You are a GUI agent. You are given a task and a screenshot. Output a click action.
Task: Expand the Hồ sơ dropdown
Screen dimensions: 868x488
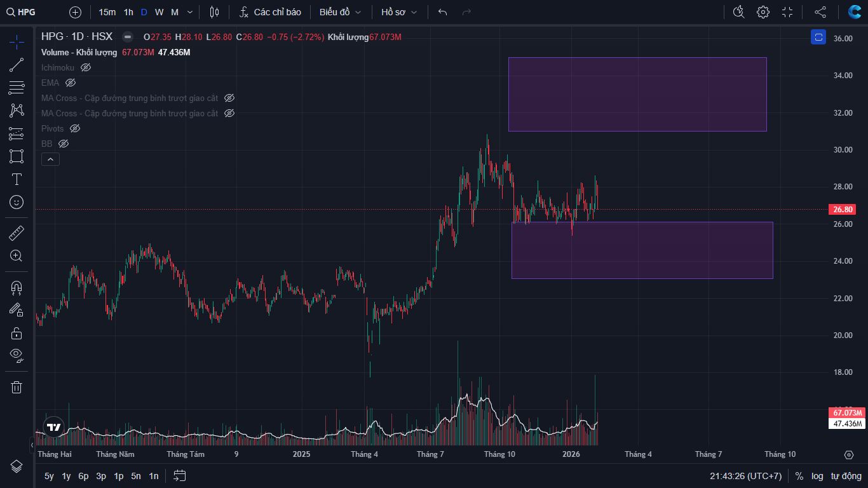tap(400, 12)
